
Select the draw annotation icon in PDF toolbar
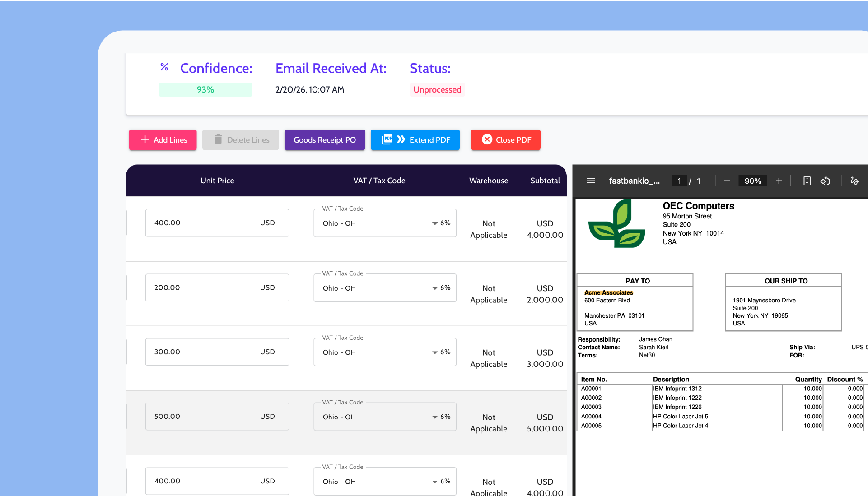854,181
